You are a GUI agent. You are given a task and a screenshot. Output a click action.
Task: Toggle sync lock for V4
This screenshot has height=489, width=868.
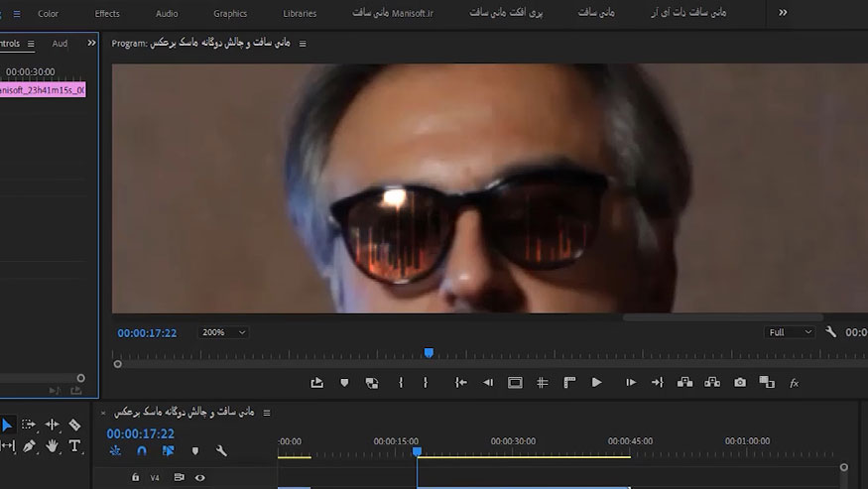pyautogui.click(x=179, y=477)
